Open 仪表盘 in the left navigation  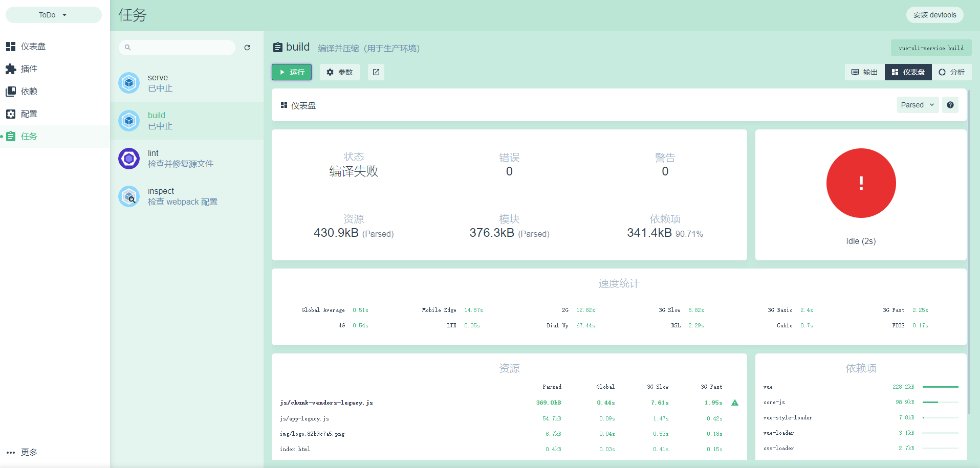[55, 47]
